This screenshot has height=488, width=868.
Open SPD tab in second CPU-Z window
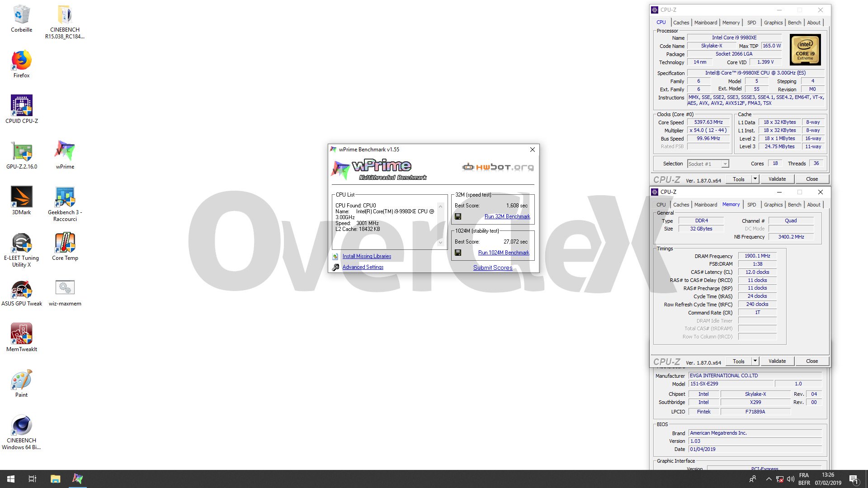pyautogui.click(x=751, y=205)
